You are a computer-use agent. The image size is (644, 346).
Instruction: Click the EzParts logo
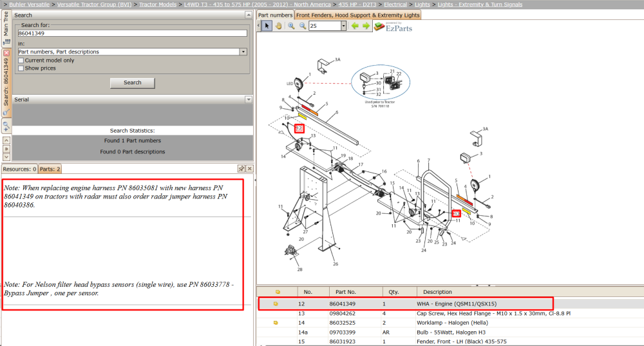coord(393,27)
